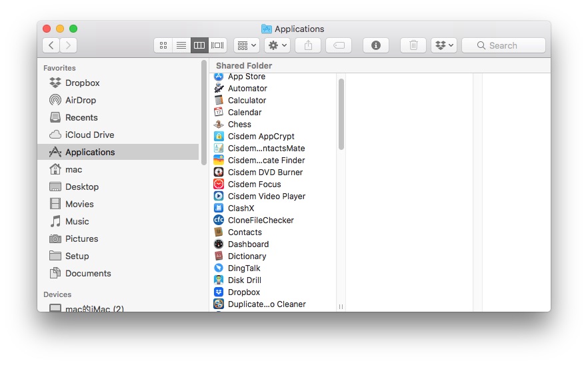
Task: Open Documents in the sidebar
Action: point(118,273)
